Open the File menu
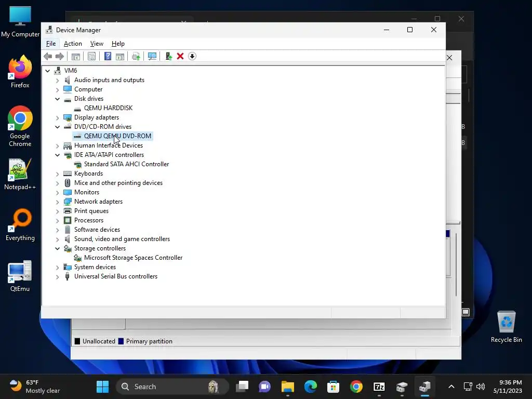Viewport: 532px width, 399px height. [51, 44]
